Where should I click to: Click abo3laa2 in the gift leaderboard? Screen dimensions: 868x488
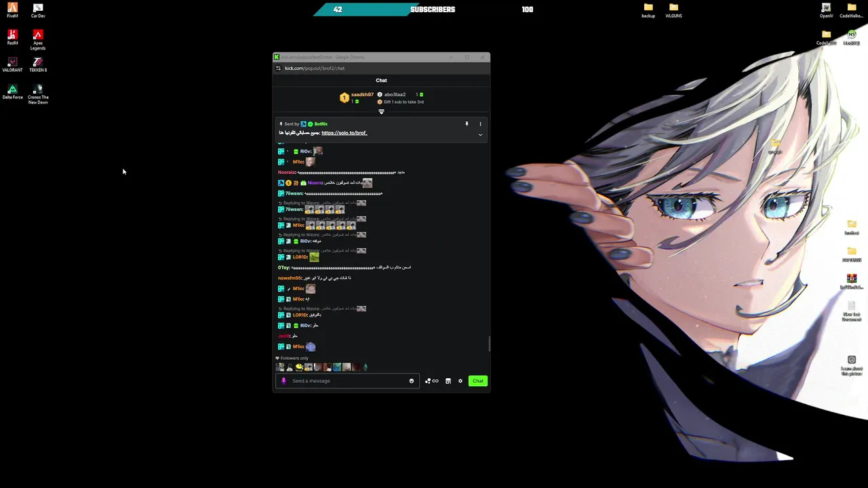[x=395, y=95]
